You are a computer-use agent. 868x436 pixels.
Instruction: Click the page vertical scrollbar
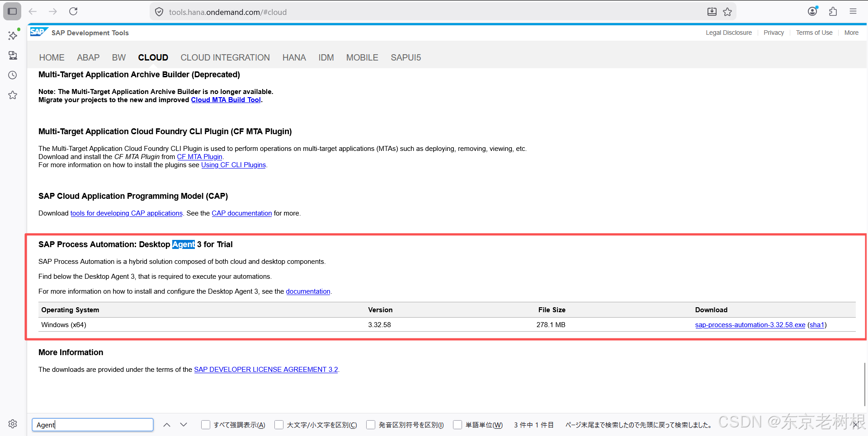coord(864,384)
